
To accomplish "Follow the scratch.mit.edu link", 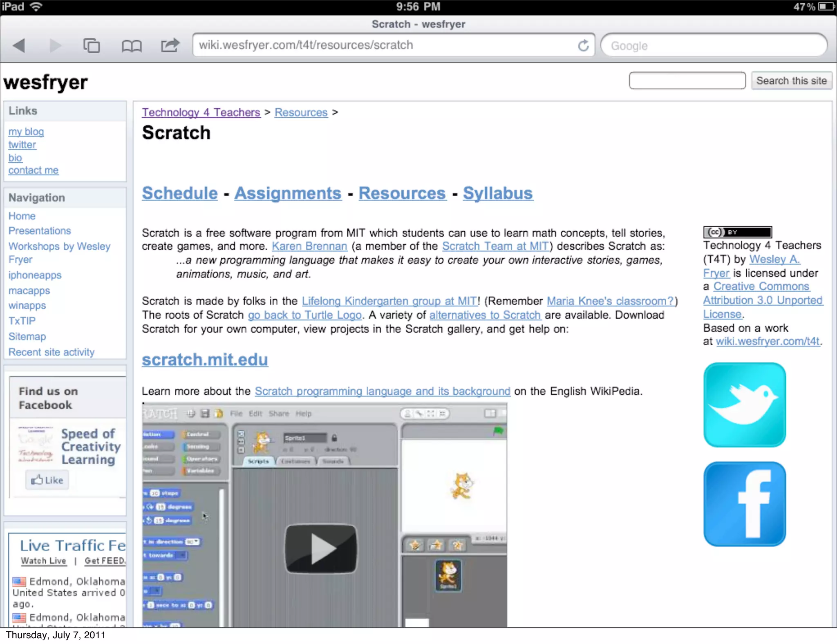I will click(x=205, y=360).
